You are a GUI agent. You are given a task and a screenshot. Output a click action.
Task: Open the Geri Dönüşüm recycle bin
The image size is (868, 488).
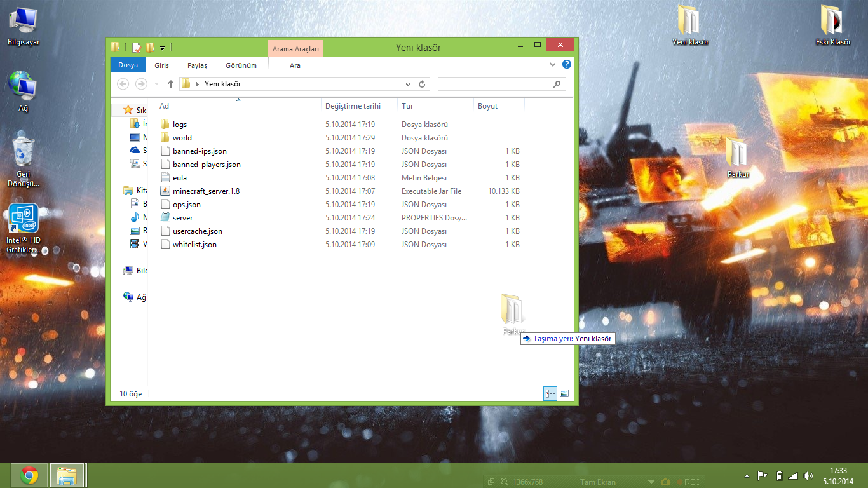pyautogui.click(x=24, y=160)
